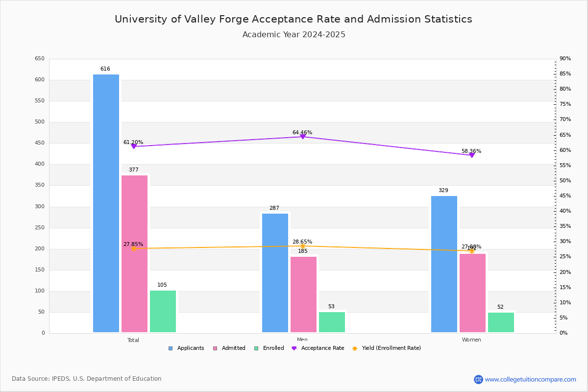
Task: Click the 64.46% acceptance rate marker for Men
Action: tap(302, 136)
